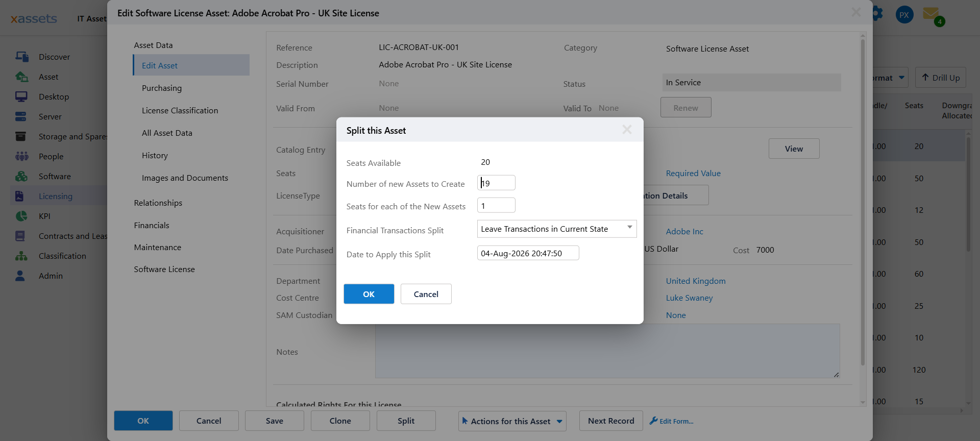The image size is (980, 441).
Task: Click the Seats value 120 cell
Action: 919,370
